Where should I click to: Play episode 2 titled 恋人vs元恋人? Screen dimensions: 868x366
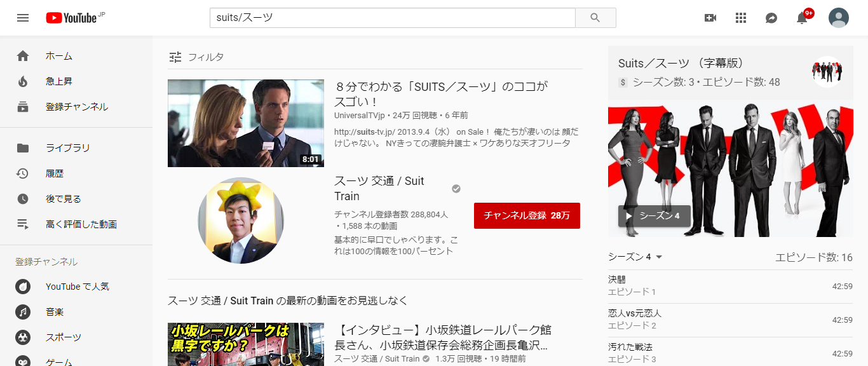(731, 320)
